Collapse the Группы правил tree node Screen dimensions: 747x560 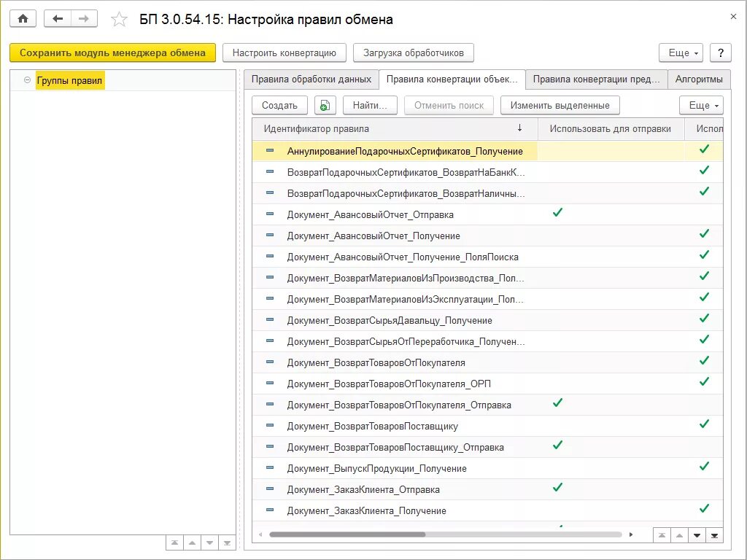[27, 80]
